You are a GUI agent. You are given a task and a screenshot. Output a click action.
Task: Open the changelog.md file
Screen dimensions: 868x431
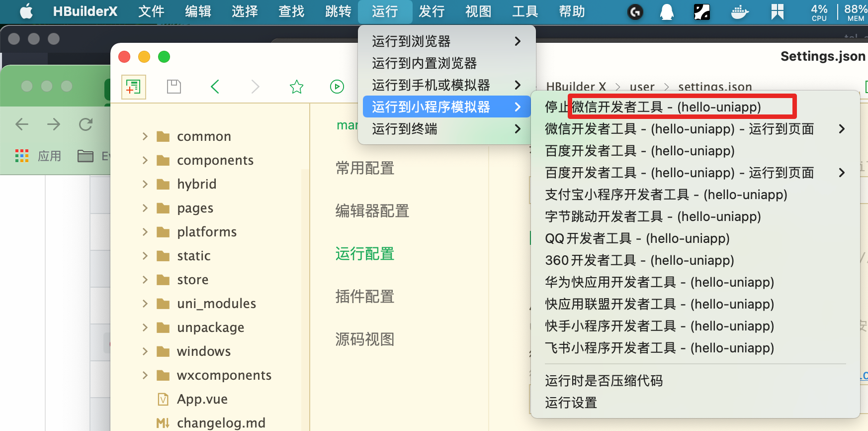tap(221, 423)
